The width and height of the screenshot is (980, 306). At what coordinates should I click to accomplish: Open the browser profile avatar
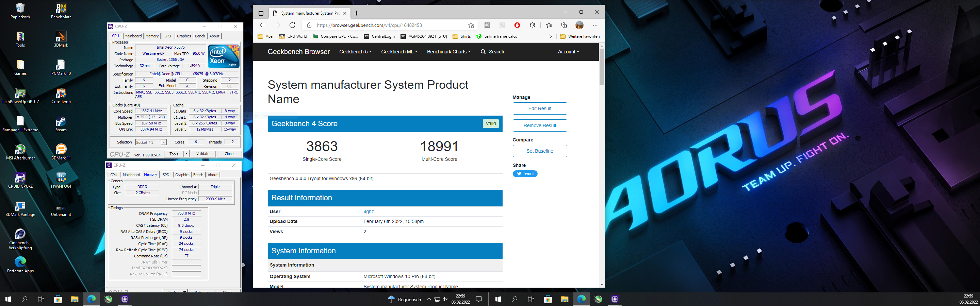point(579,25)
